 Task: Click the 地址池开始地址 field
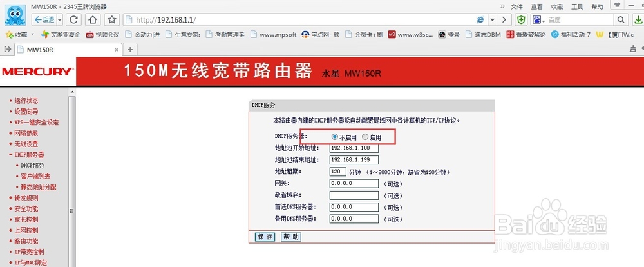click(x=354, y=148)
